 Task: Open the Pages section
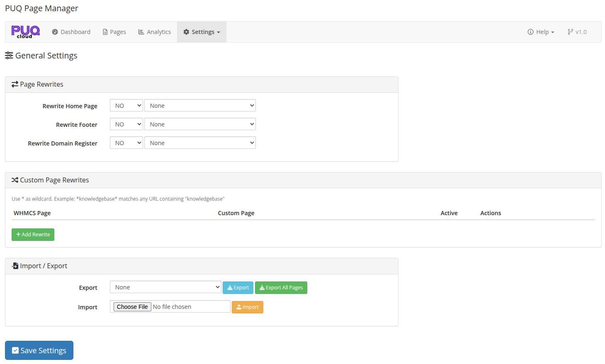click(x=114, y=32)
